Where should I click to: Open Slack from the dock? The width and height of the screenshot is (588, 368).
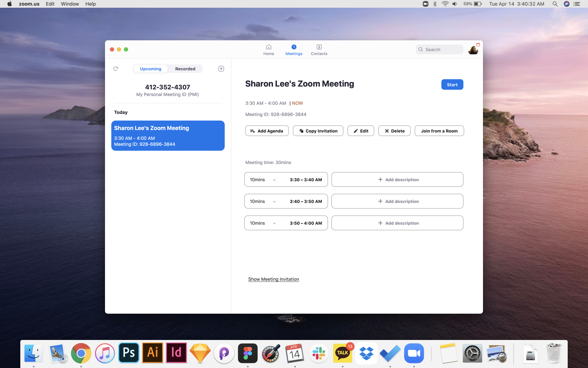(319, 353)
